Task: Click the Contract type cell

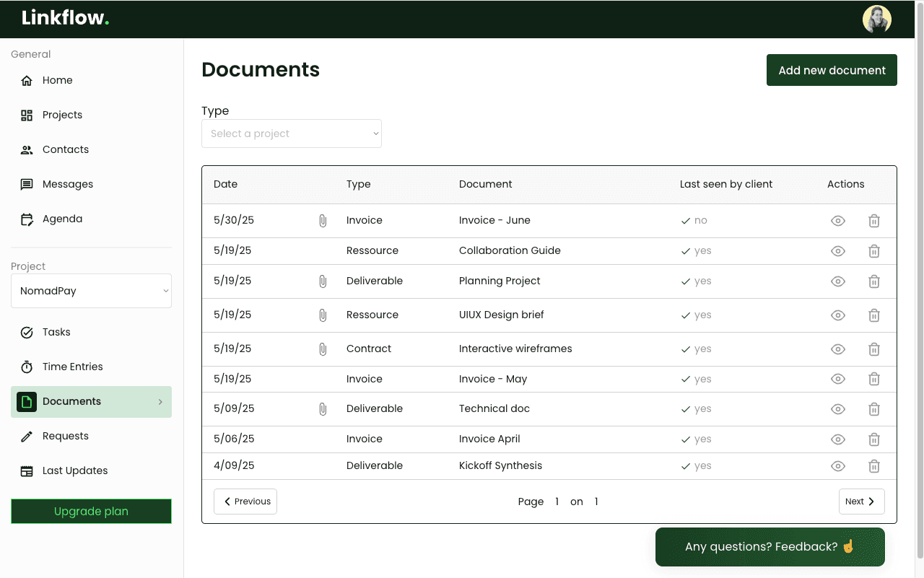Action: coord(369,349)
